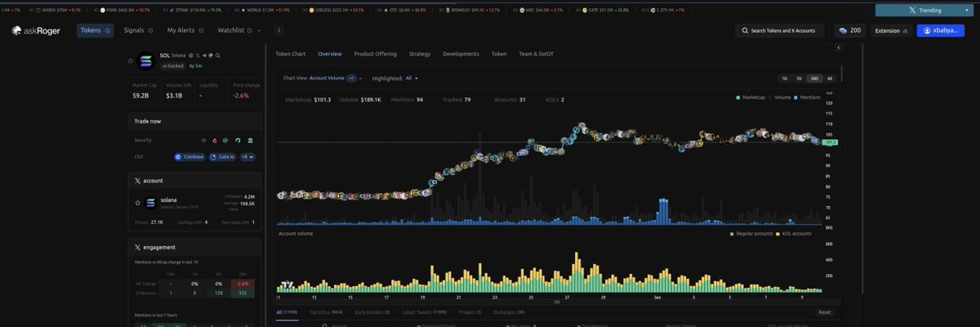Click the Extension download button
This screenshot has width=980, height=327.
click(x=892, y=30)
